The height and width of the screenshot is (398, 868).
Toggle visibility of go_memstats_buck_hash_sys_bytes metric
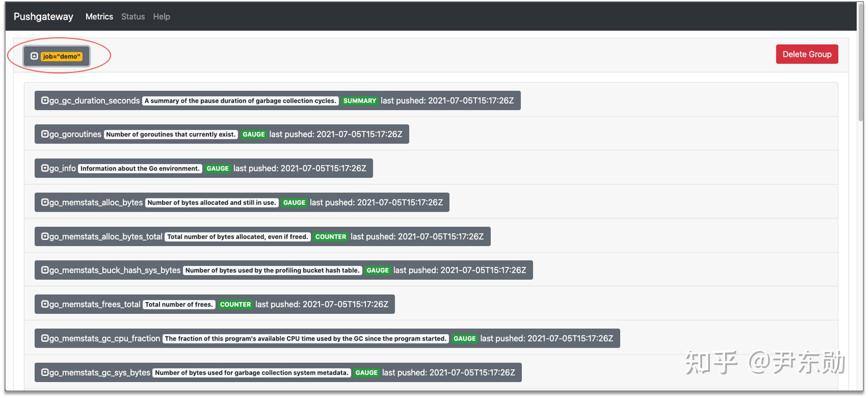point(45,270)
